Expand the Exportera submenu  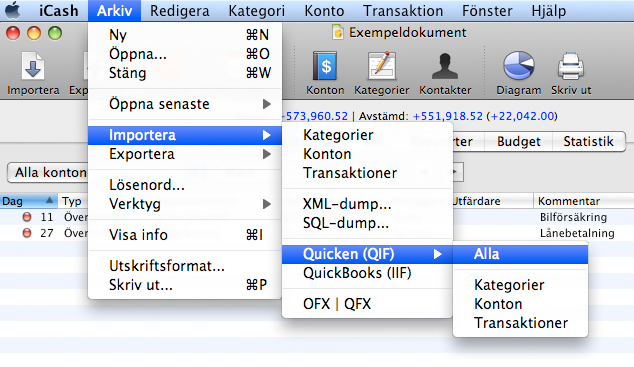(x=185, y=154)
